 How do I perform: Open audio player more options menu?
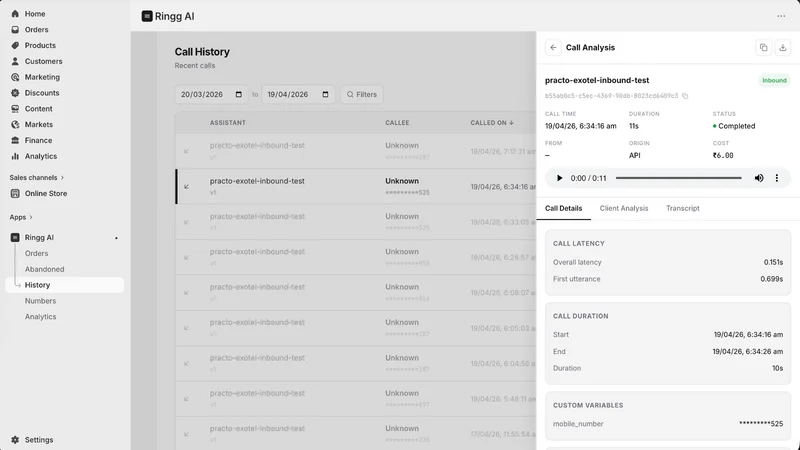click(777, 178)
